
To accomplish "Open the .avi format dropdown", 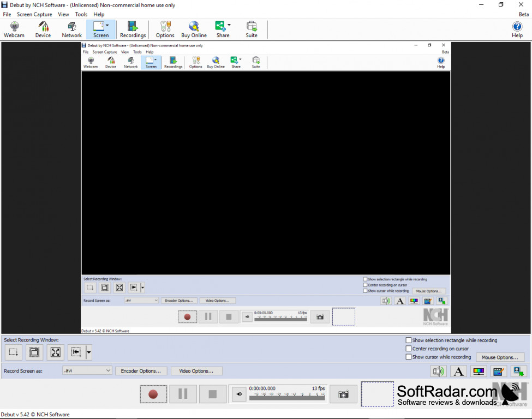I will (87, 370).
